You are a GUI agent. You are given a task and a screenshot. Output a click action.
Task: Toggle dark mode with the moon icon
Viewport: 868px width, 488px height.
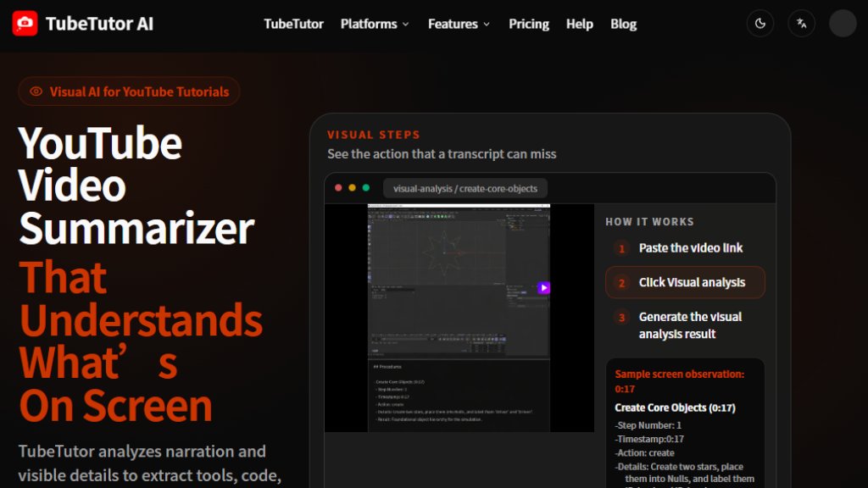coord(760,23)
